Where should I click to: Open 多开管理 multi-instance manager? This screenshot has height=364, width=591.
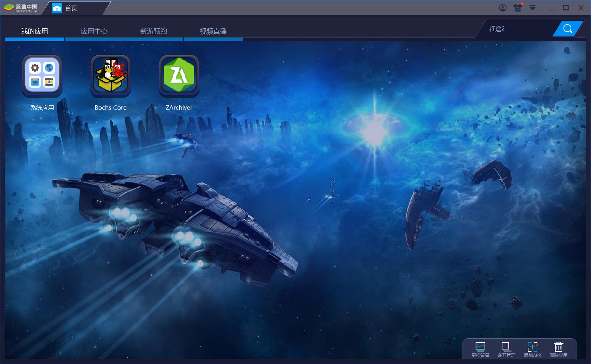click(506, 349)
